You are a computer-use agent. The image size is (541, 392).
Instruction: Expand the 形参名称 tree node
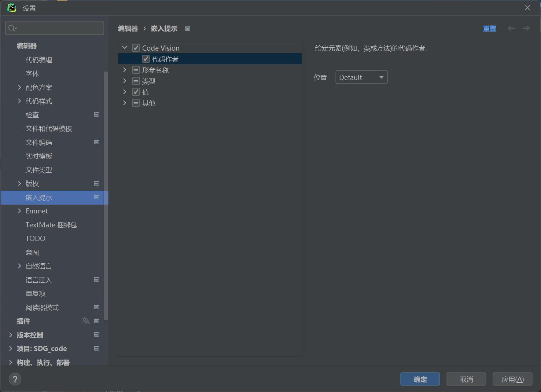[x=125, y=70]
